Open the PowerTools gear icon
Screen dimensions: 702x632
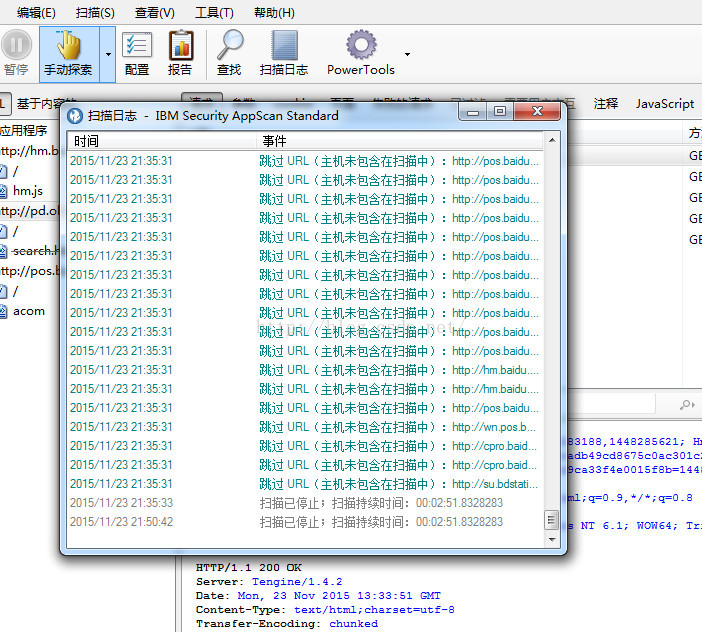coord(361,45)
